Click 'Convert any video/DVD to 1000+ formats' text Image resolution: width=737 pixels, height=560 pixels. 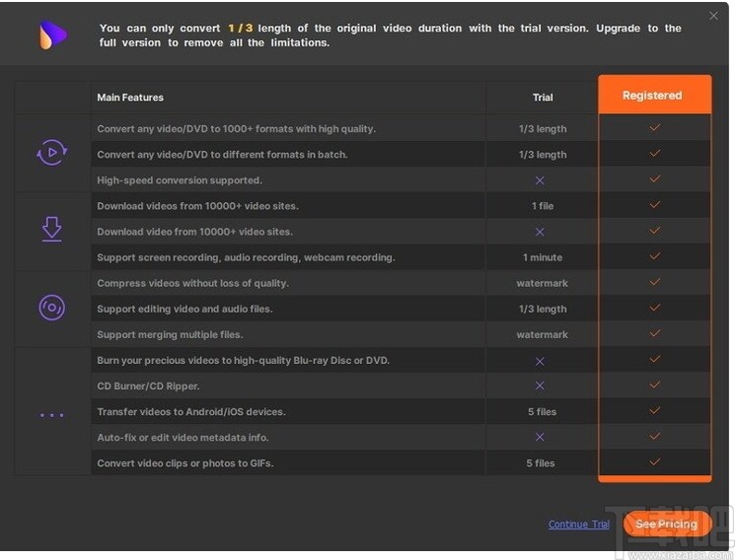(x=237, y=129)
